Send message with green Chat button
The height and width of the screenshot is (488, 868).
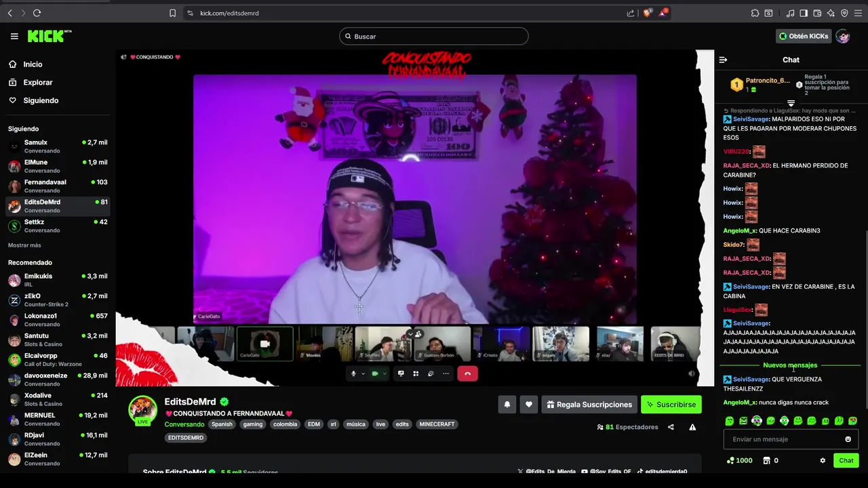[846, 461]
